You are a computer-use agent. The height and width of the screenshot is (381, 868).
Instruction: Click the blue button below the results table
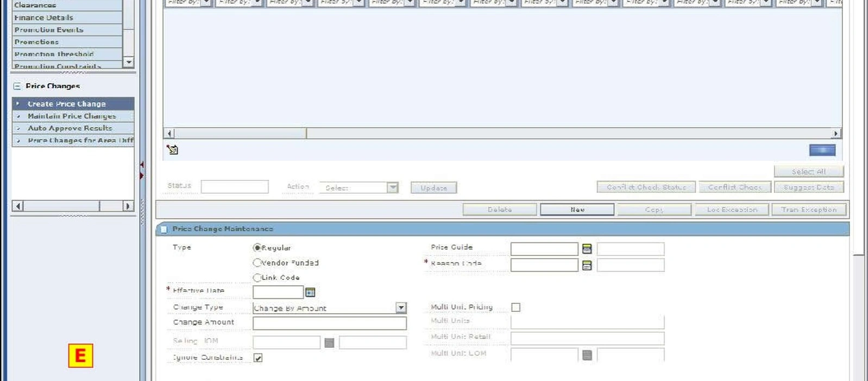[x=822, y=150]
